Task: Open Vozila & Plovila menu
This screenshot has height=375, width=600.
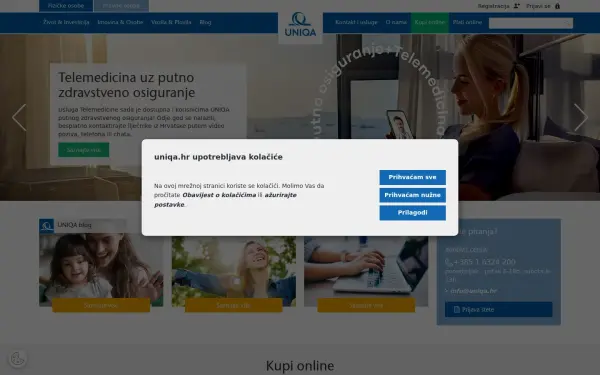Action: 171,22
